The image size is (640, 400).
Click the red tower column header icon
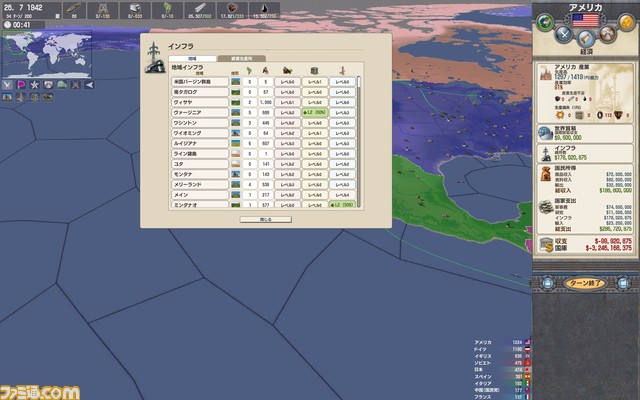coord(342,71)
